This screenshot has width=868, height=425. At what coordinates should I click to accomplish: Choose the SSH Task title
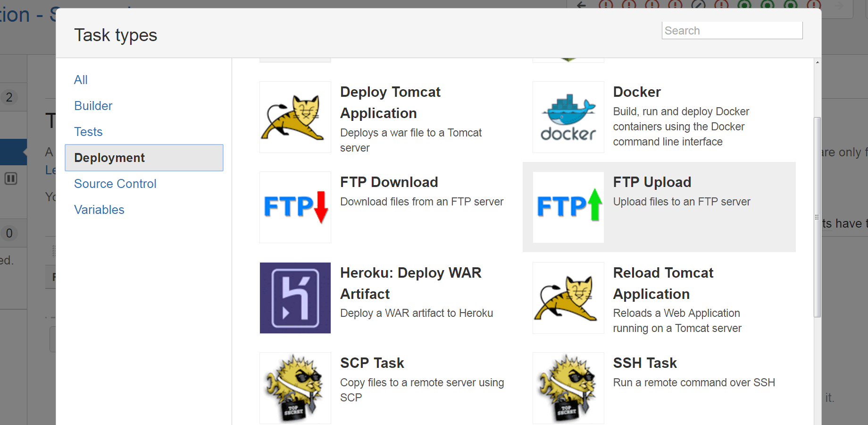pyautogui.click(x=645, y=363)
